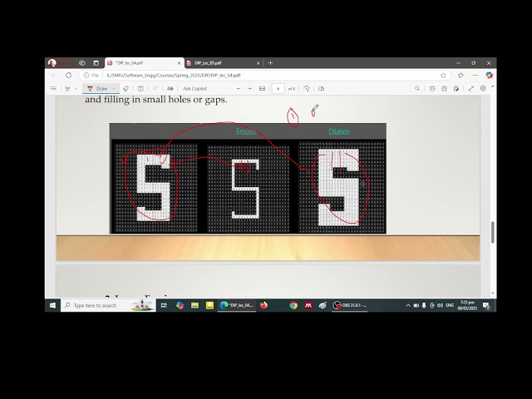Select the Highlight tool
The image size is (532, 399).
tap(67, 89)
